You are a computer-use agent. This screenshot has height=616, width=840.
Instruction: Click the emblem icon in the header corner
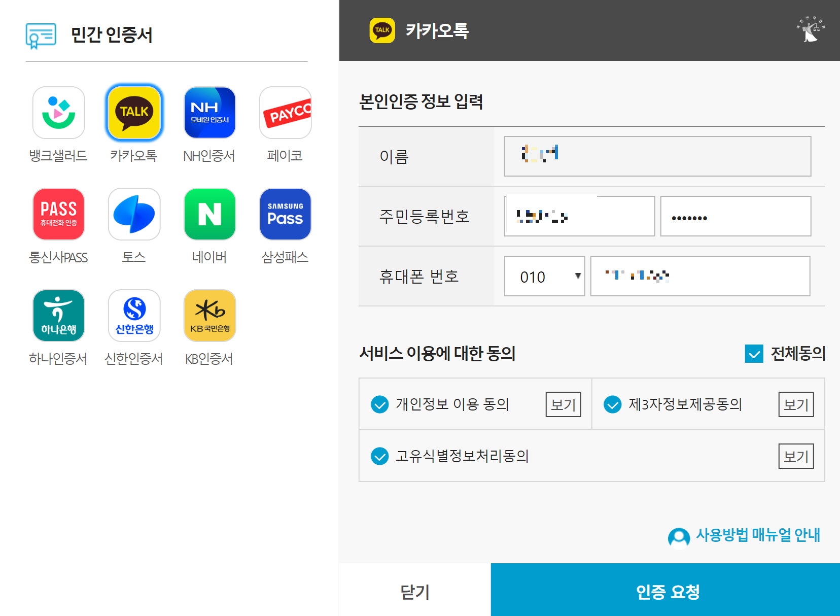pos(811,29)
